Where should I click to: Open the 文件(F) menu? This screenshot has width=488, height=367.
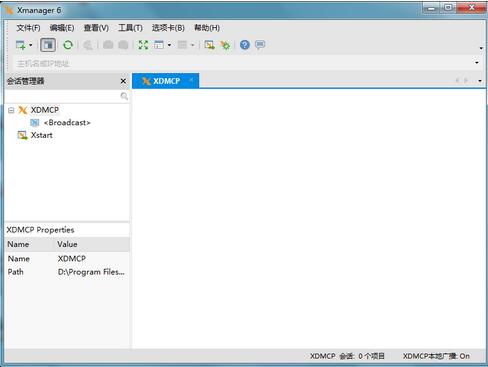click(28, 28)
